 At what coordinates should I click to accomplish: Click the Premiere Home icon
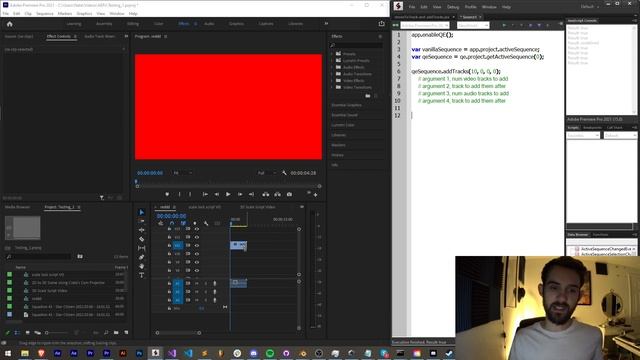pos(10,24)
